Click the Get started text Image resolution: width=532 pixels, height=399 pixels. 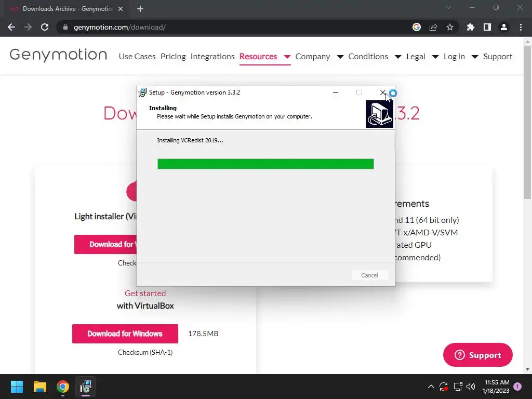point(145,293)
